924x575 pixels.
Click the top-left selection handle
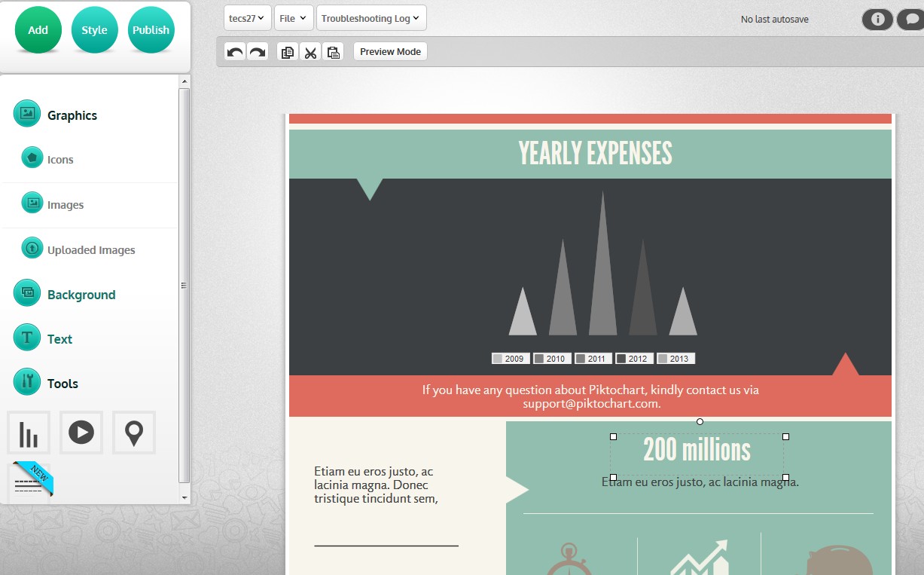[x=613, y=436]
